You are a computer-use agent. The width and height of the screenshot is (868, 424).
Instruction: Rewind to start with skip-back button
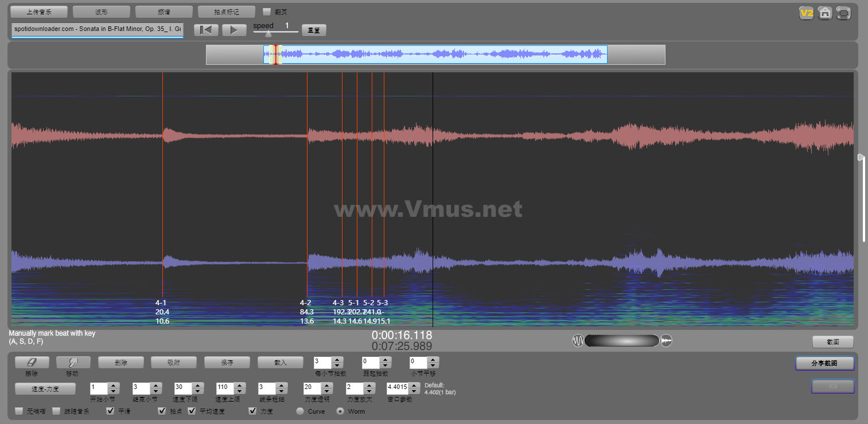(x=206, y=30)
